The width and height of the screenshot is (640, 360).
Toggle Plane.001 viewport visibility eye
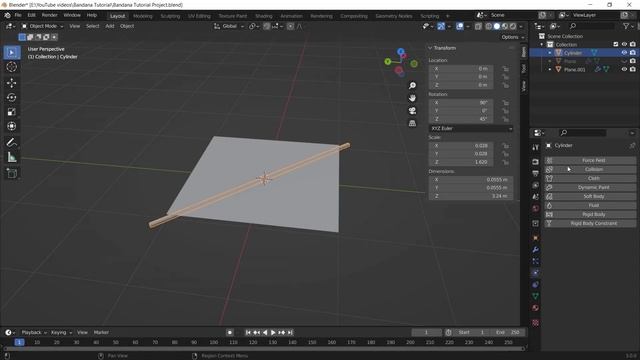(x=624, y=69)
